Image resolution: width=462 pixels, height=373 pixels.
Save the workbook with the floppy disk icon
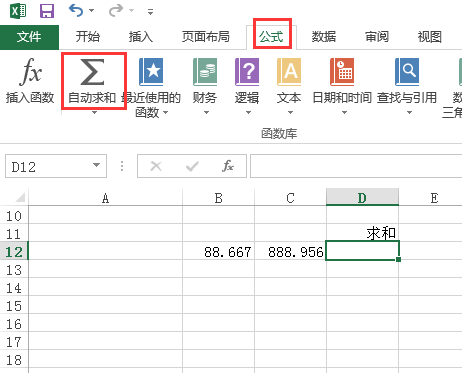tap(47, 11)
